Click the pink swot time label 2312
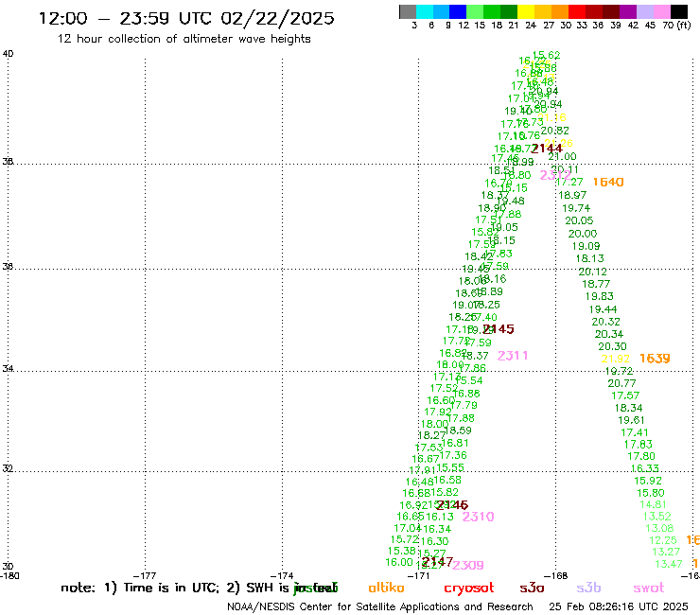The height and width of the screenshot is (615, 700). pyautogui.click(x=555, y=175)
